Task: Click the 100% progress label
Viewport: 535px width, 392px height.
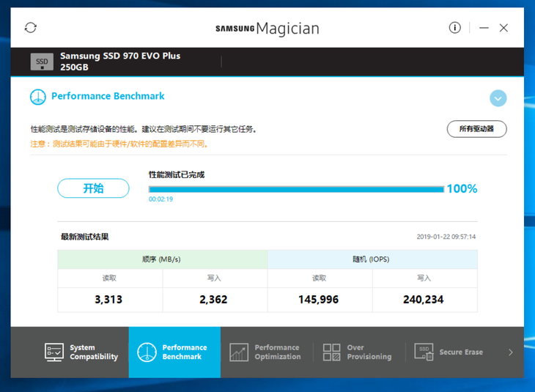Action: [462, 188]
